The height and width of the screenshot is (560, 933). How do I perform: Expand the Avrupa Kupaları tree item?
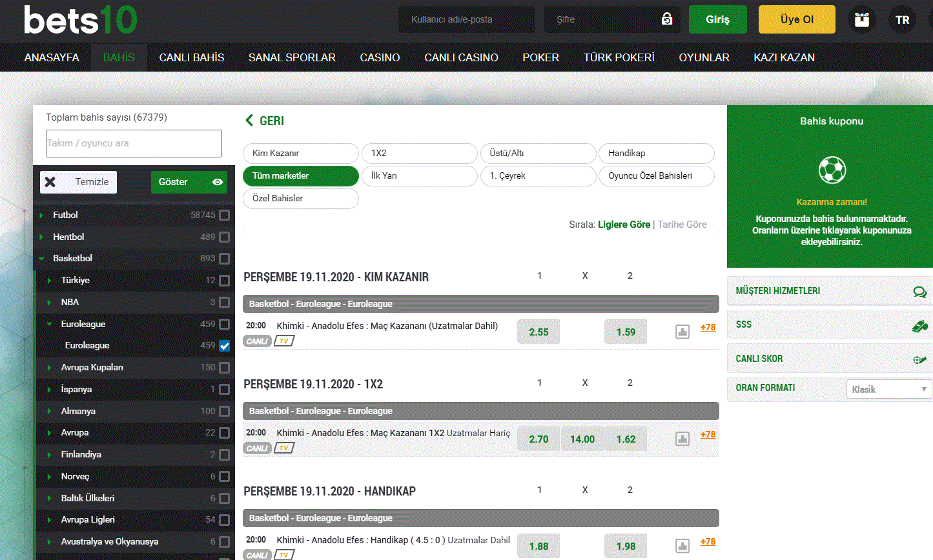coord(49,368)
